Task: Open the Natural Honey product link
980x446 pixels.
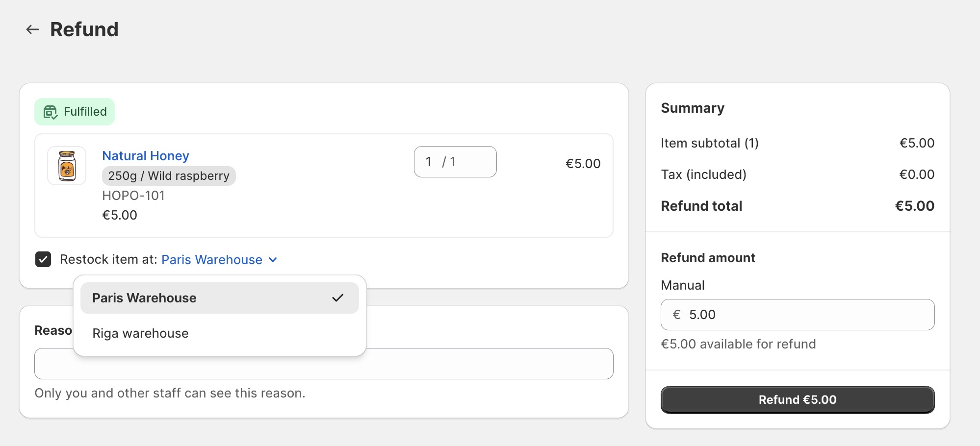Action: tap(145, 156)
